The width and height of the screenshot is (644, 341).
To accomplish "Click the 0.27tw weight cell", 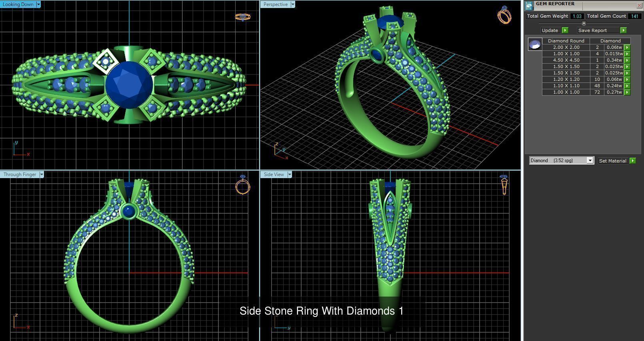I will coord(614,92).
